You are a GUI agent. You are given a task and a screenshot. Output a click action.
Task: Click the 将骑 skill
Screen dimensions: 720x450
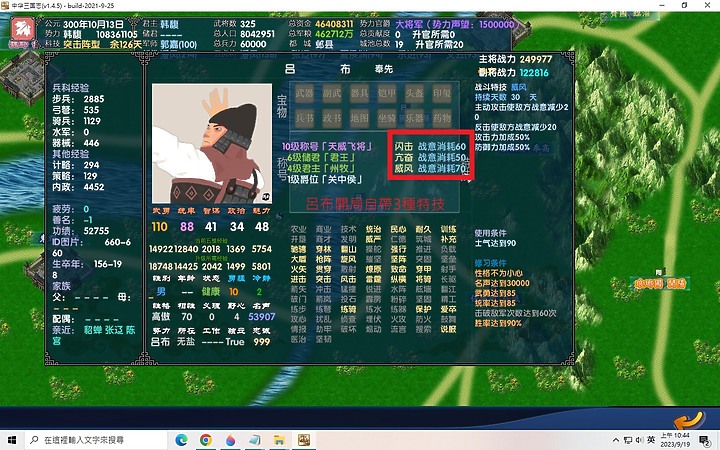click(423, 279)
